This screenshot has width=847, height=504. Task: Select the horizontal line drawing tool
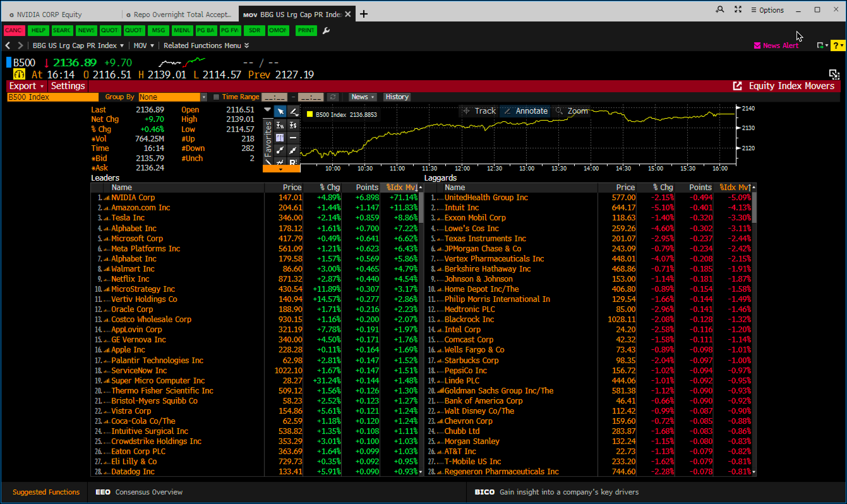coord(293,138)
